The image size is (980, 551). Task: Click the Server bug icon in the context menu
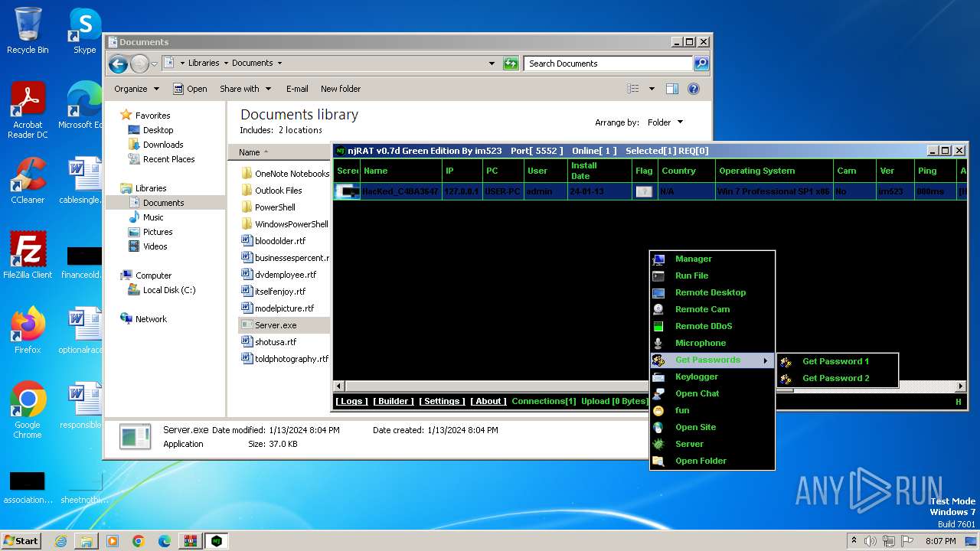tap(658, 444)
